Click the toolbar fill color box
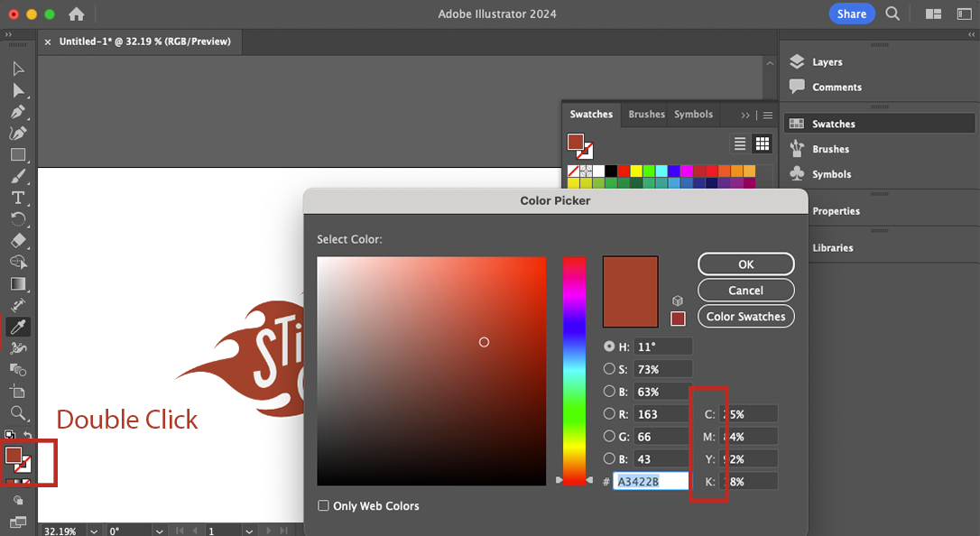This screenshot has width=980, height=536. click(14, 455)
